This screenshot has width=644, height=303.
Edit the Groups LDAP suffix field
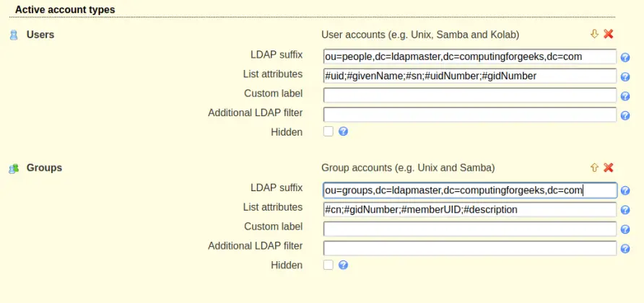(470, 190)
